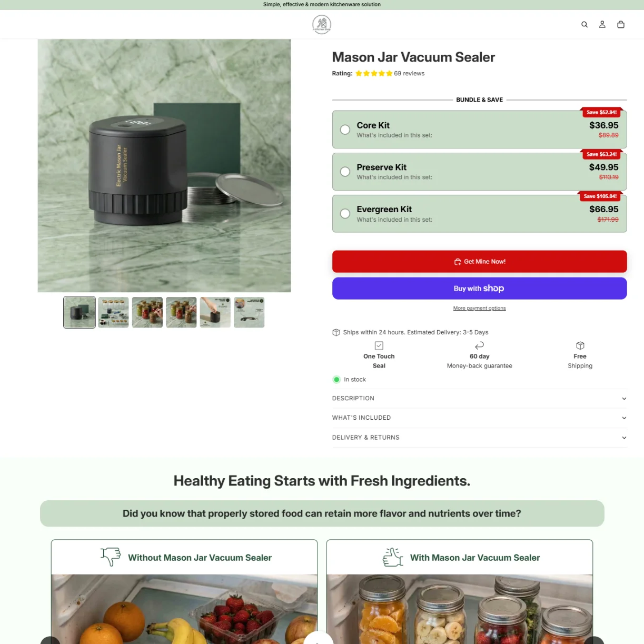Open the shopping cart bag icon
644x644 pixels.
click(621, 24)
